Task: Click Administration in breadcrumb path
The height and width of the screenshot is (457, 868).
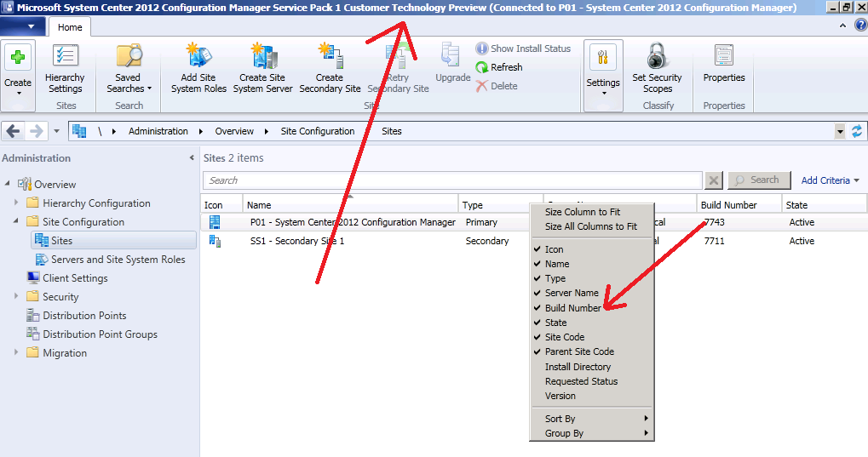Action: 158,131
